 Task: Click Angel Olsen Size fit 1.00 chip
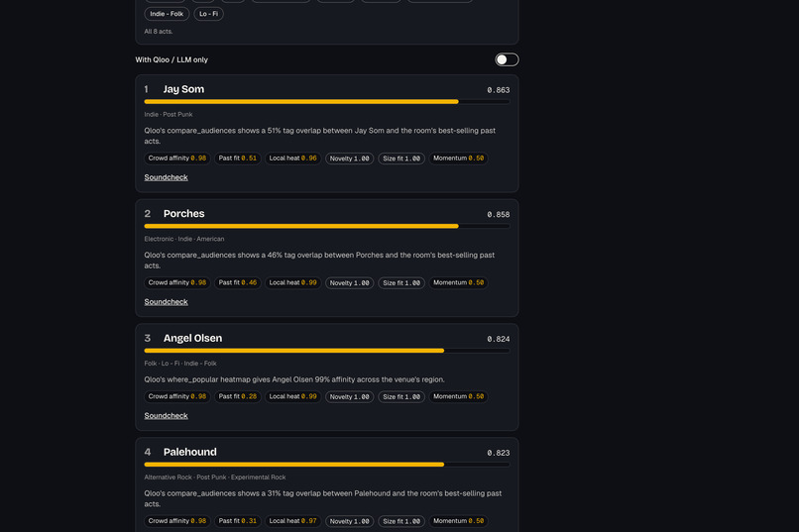401,396
